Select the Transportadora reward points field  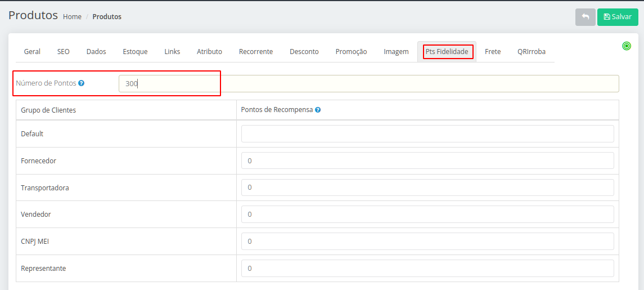pyautogui.click(x=427, y=188)
